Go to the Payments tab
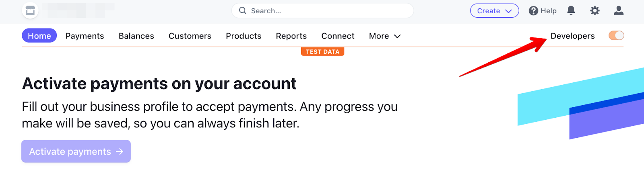This screenshot has width=644, height=180. pyautogui.click(x=85, y=36)
